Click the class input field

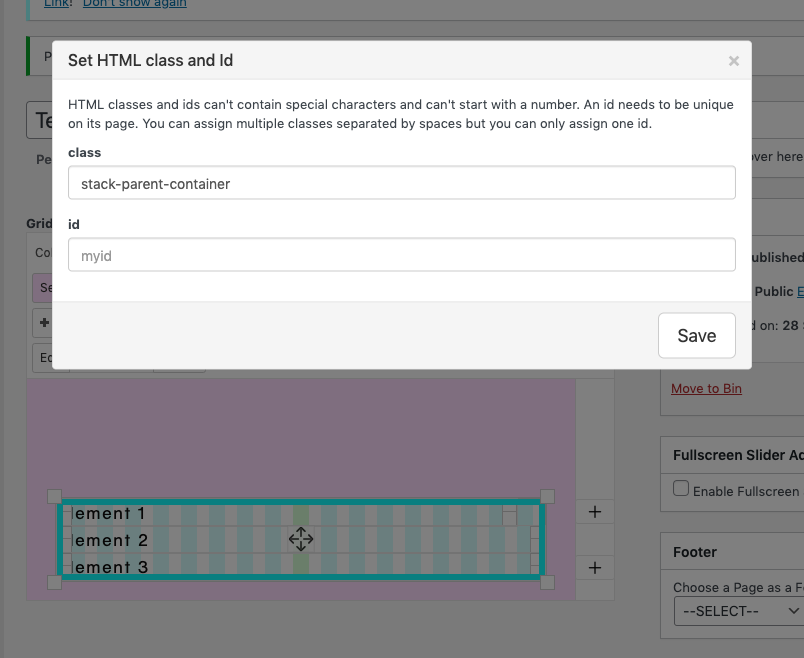click(x=401, y=183)
